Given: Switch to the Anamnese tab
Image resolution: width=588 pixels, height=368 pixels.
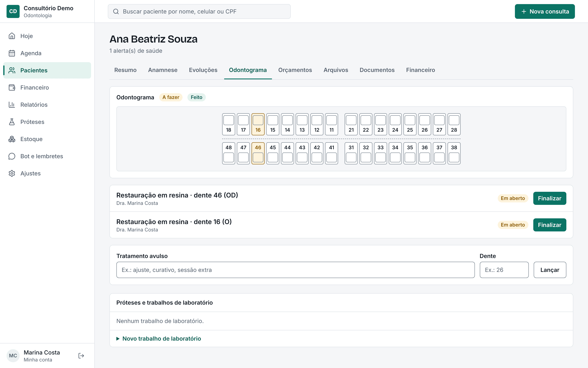Looking at the screenshot, I should 163,70.
